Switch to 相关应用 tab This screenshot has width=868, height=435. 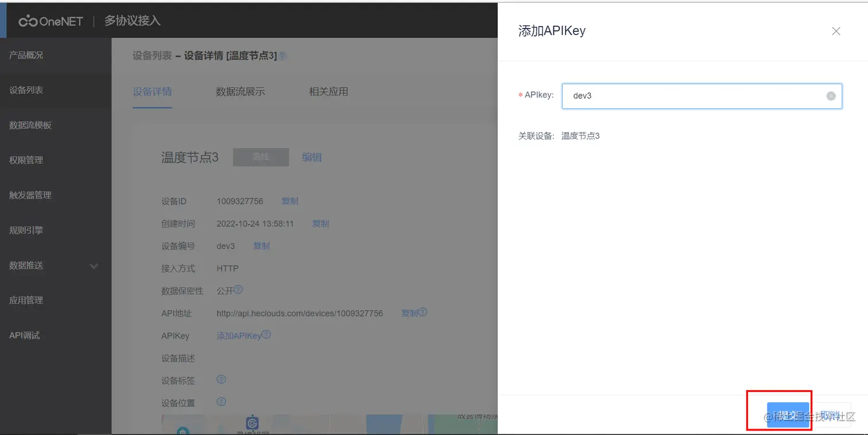pyautogui.click(x=328, y=91)
